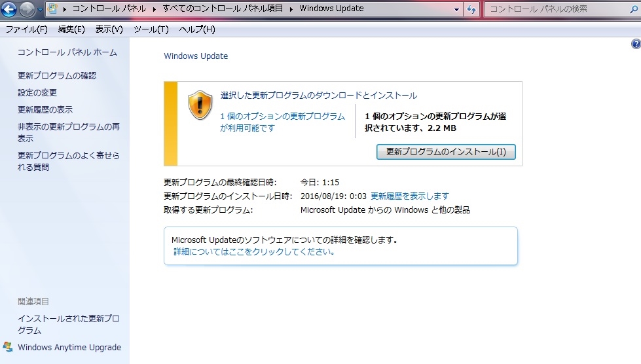The image size is (641, 364).
Task: Open recent pages dropdown beside Forward arrow
Action: click(x=40, y=9)
